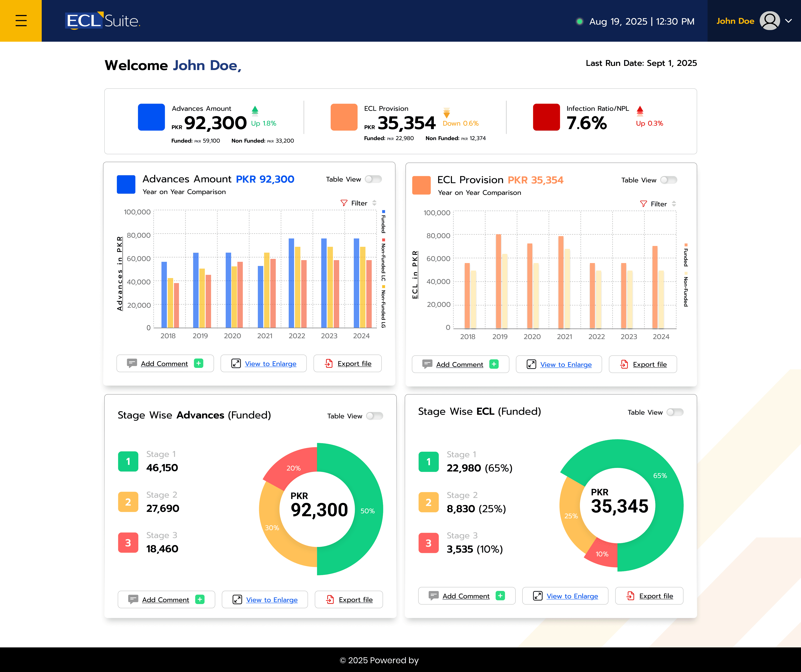801x672 pixels.
Task: Click the red Infection Ratio/NPL swatch
Action: point(546,117)
